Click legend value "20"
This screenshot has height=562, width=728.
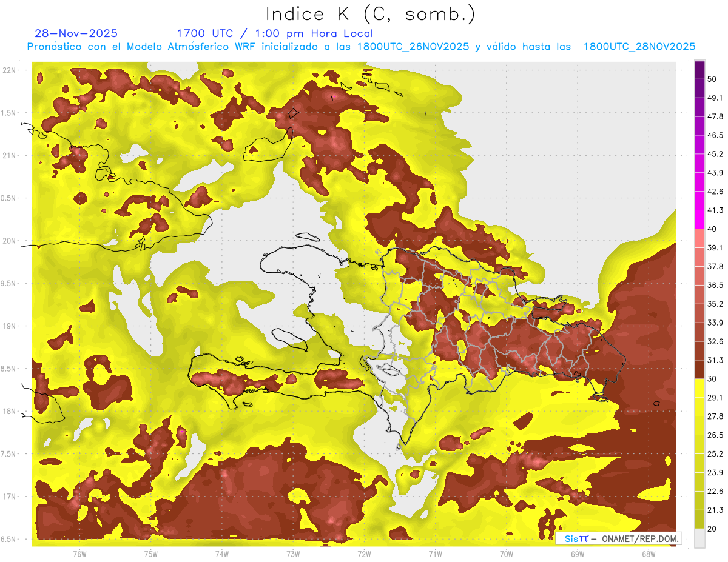(x=712, y=529)
